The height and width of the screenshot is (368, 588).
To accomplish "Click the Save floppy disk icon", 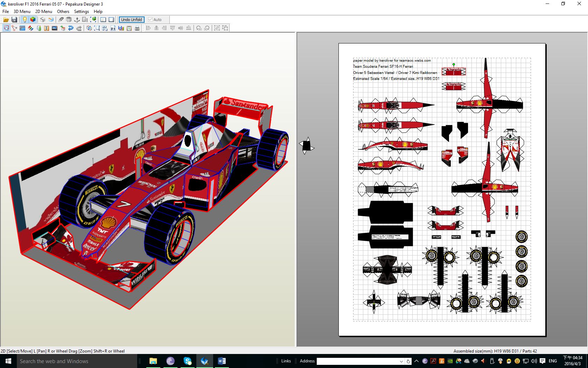I will tap(14, 20).
